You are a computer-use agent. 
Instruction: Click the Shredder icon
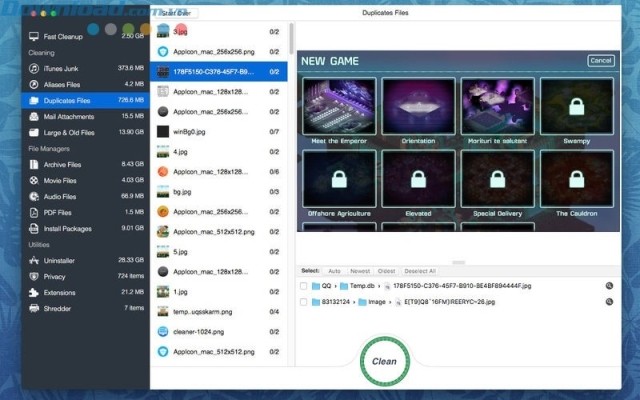34,309
